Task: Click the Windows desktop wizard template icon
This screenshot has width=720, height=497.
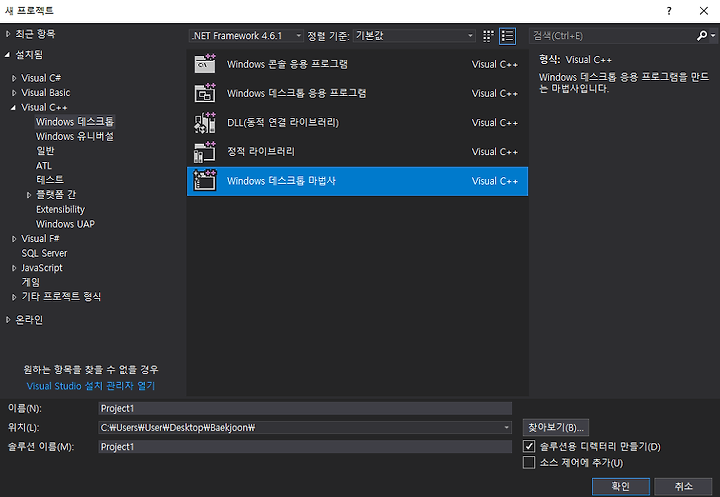Action: (x=205, y=181)
